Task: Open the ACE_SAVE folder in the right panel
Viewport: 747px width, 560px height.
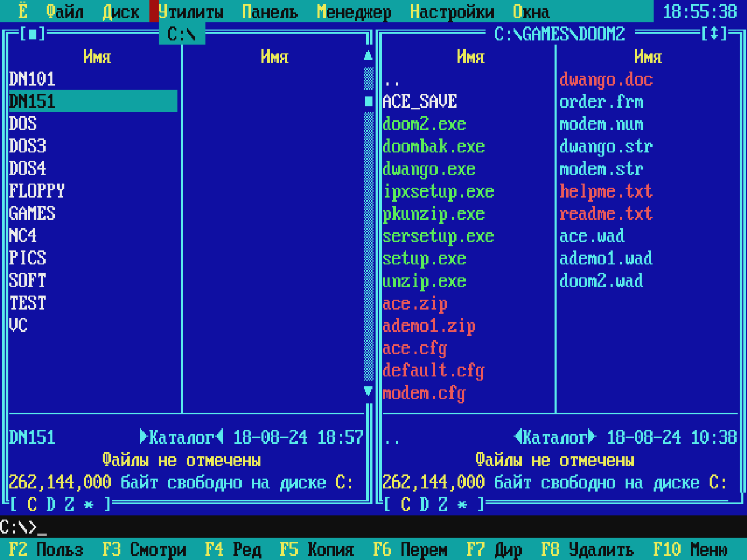Action: [419, 101]
